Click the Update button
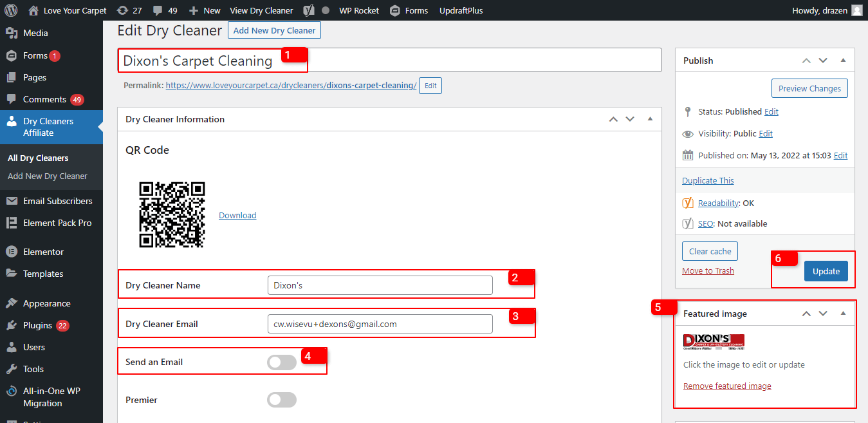Viewport: 868px width, 423px height. pos(826,271)
